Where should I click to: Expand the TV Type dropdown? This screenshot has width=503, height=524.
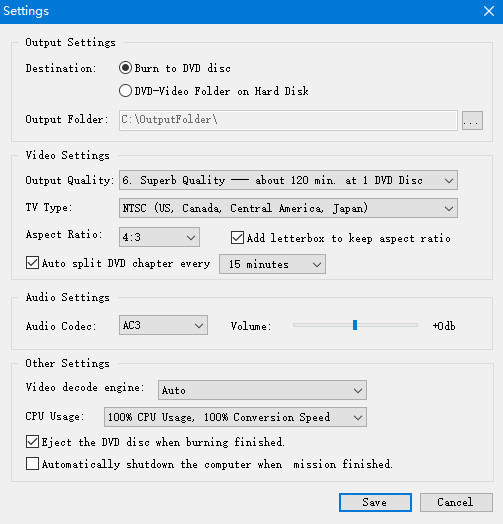click(288, 209)
